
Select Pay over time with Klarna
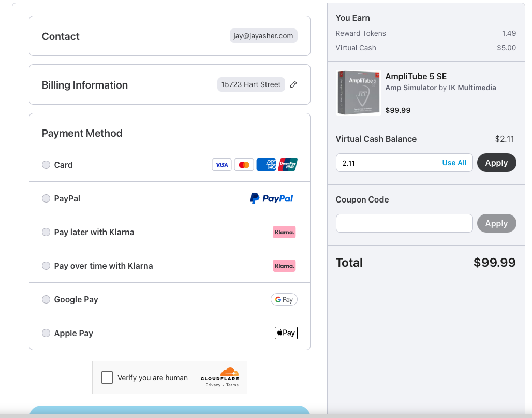click(x=46, y=266)
